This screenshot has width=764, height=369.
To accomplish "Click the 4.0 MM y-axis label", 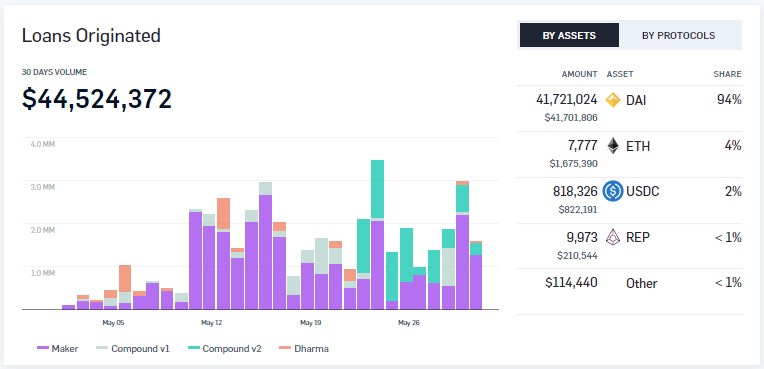I will [x=43, y=144].
